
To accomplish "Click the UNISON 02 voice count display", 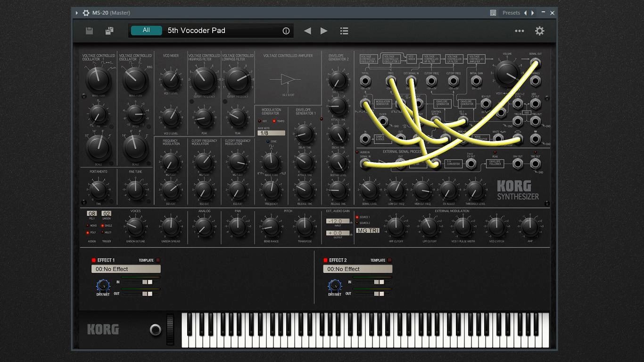I will (107, 214).
